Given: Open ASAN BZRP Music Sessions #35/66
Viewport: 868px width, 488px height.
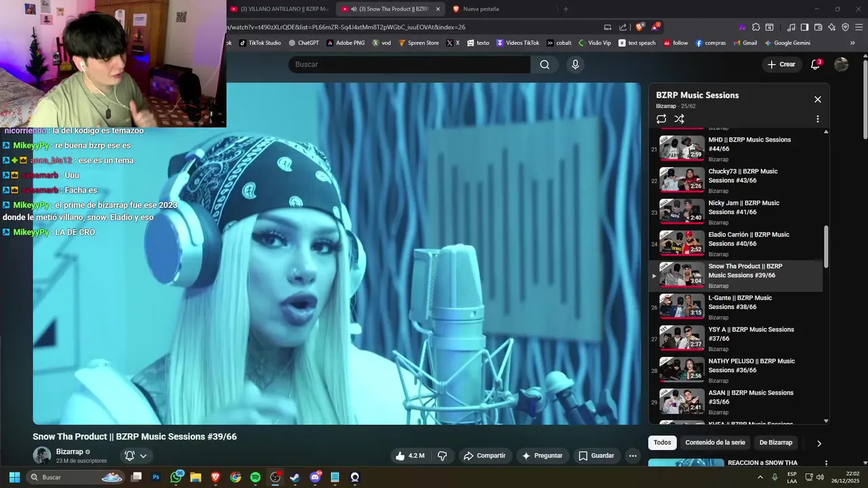Looking at the screenshot, I should [x=736, y=402].
